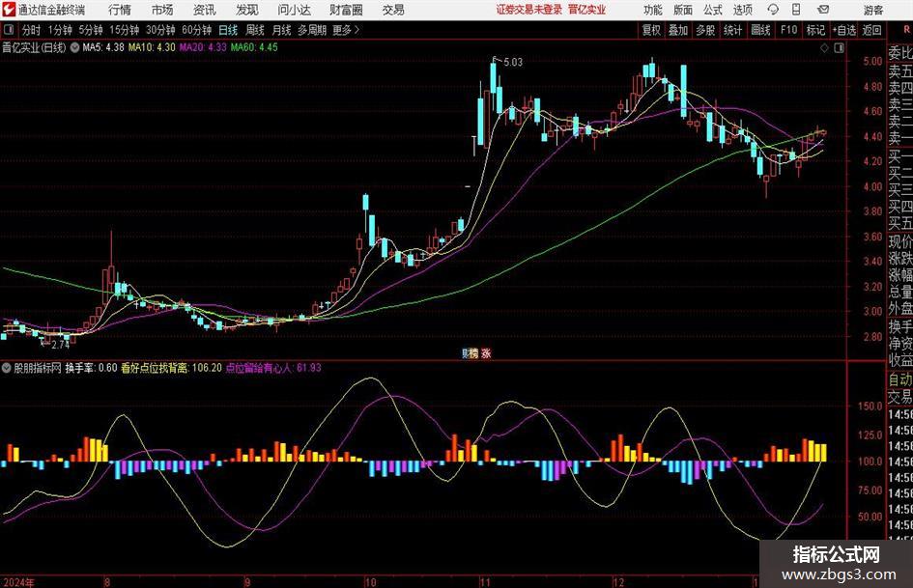This screenshot has height=588, width=913.
Task: Open the 公式 menu
Action: (713, 10)
